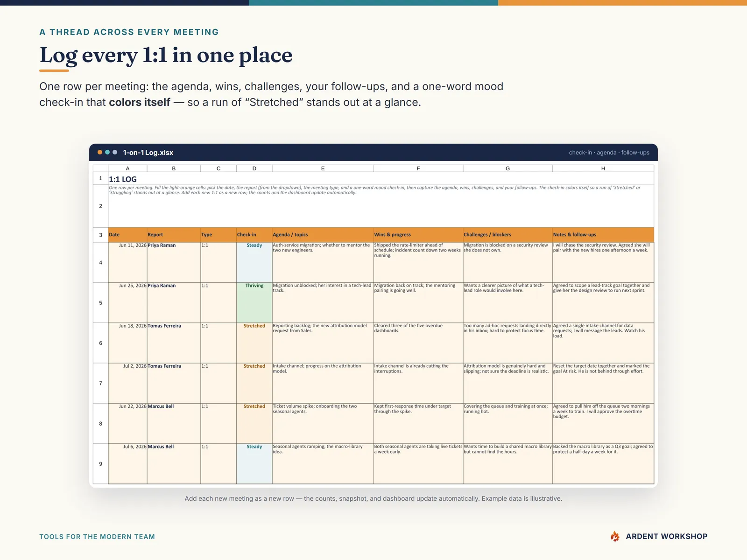Click the 'Report' header cell
This screenshot has width=747, height=560.
[x=174, y=235]
